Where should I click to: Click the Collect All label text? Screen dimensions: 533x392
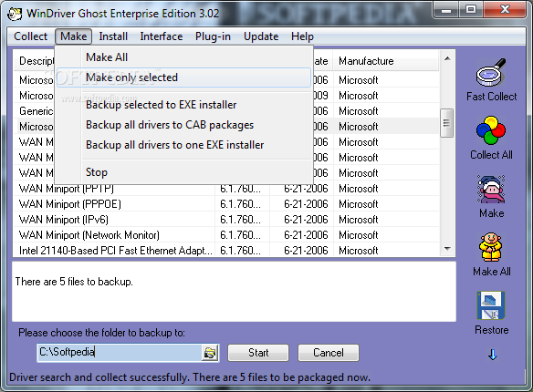click(491, 155)
